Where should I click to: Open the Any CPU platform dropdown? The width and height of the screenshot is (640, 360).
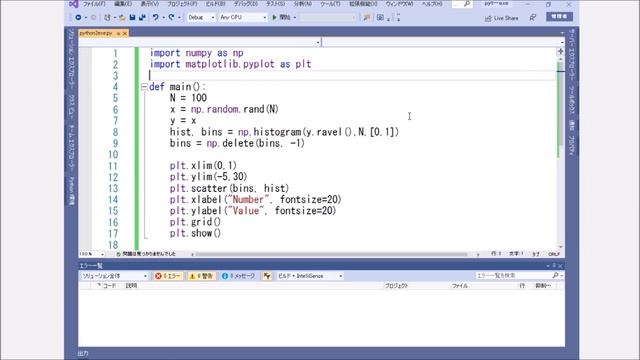(x=243, y=18)
